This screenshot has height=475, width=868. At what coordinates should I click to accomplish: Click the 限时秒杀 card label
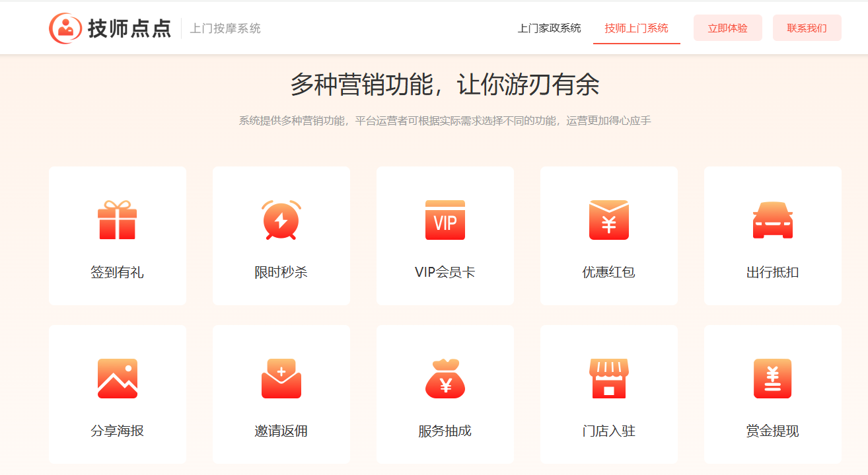281,272
